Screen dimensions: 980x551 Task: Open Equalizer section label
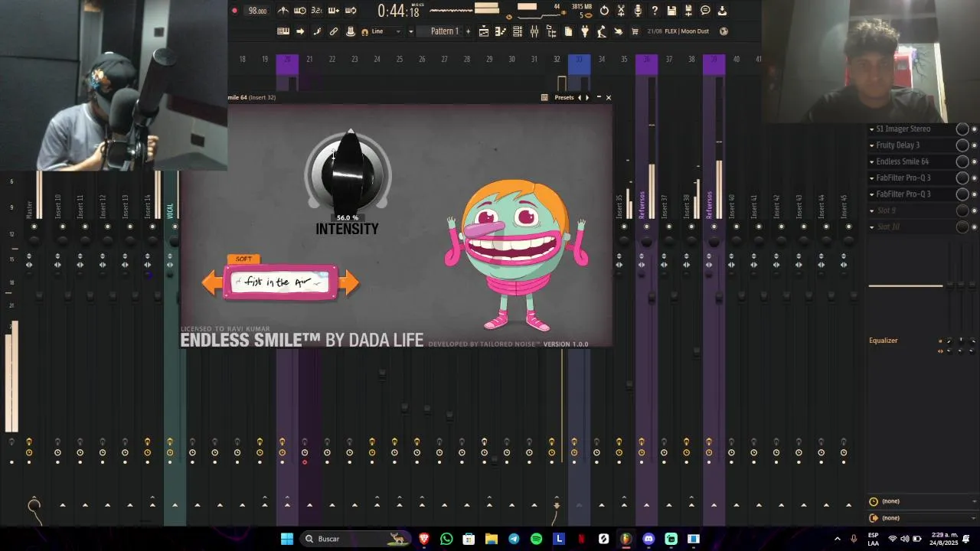[x=883, y=341]
